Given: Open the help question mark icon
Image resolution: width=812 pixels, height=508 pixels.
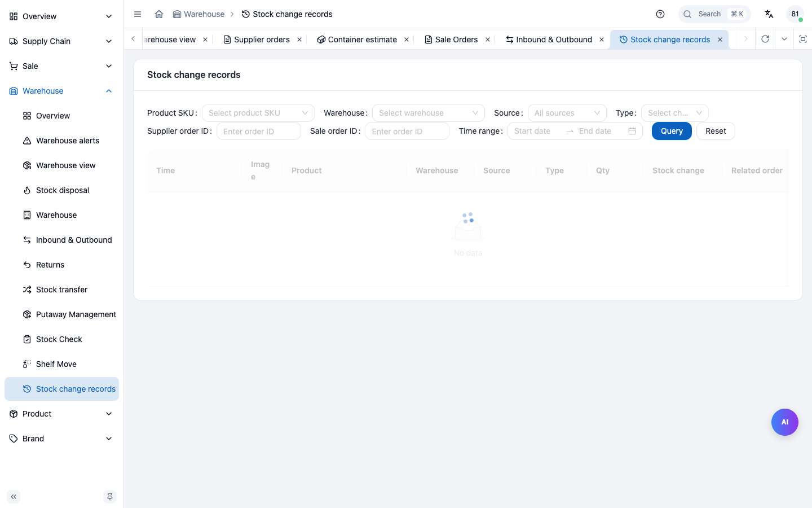Looking at the screenshot, I should (660, 14).
